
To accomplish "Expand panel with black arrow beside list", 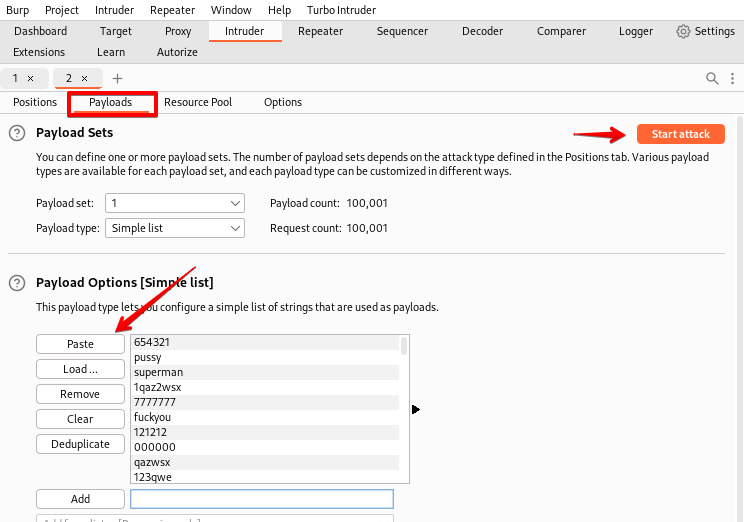I will point(416,409).
